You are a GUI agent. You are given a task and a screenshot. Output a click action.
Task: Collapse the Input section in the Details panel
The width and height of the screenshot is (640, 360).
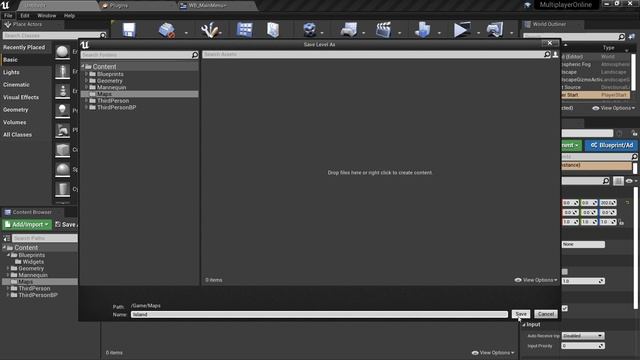pos(524,324)
